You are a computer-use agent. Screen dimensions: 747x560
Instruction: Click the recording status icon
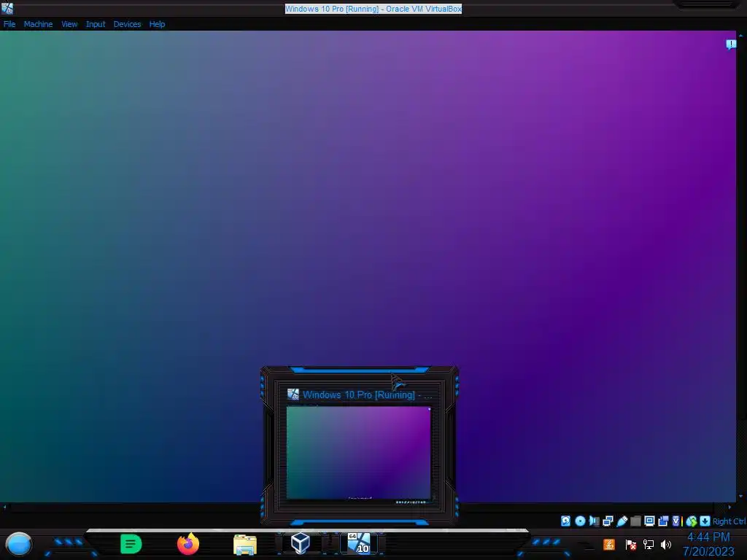point(663,521)
